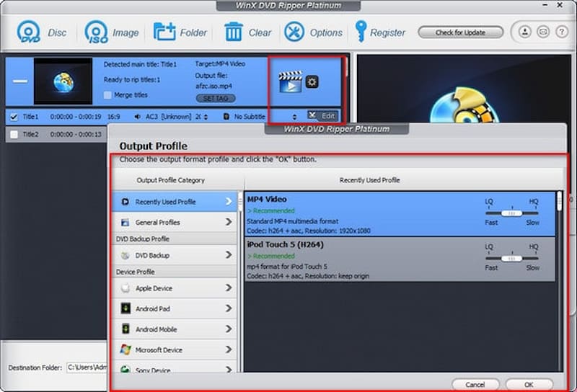The width and height of the screenshot is (577, 392).
Task: Open the AC3 audio track dropdown
Action: tap(206, 117)
